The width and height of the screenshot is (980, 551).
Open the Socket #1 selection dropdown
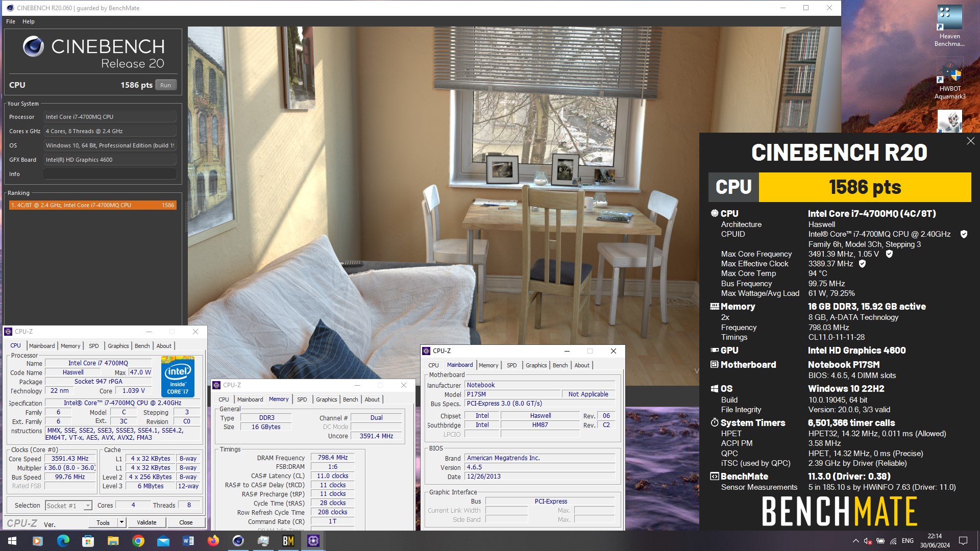pyautogui.click(x=69, y=506)
